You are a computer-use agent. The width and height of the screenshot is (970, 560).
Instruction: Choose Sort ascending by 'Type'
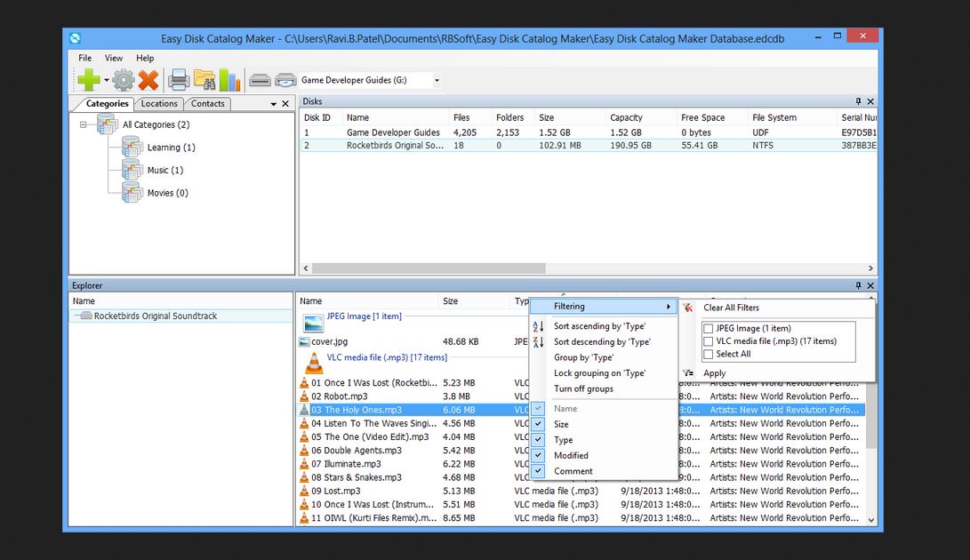tap(599, 326)
